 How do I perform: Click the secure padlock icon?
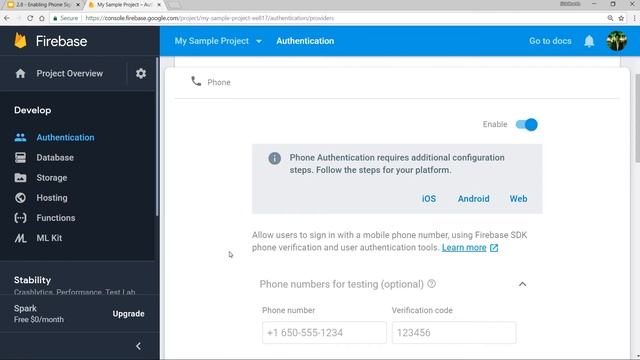pos(55,18)
